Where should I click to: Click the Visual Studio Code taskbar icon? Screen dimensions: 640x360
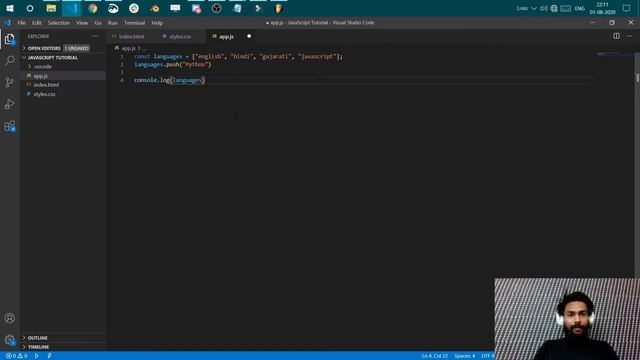[x=72, y=8]
